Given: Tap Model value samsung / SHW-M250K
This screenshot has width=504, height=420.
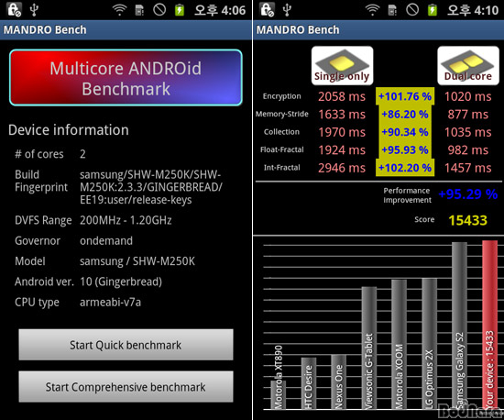Looking at the screenshot, I should click(137, 261).
